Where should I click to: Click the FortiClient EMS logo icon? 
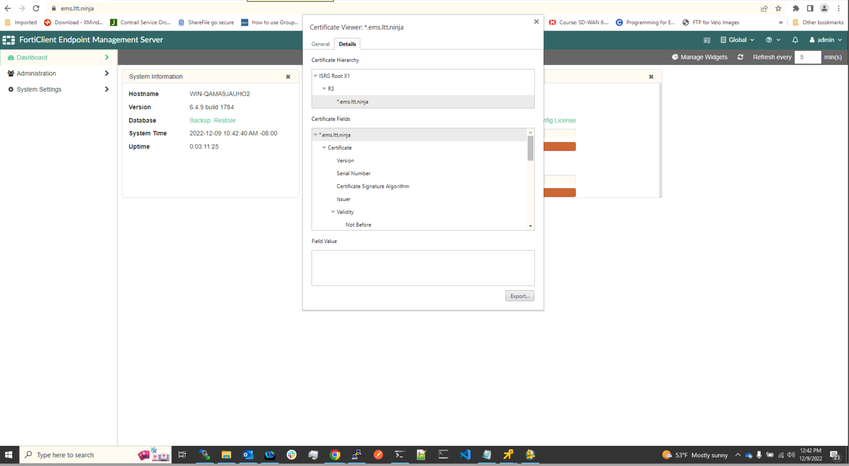pos(9,40)
